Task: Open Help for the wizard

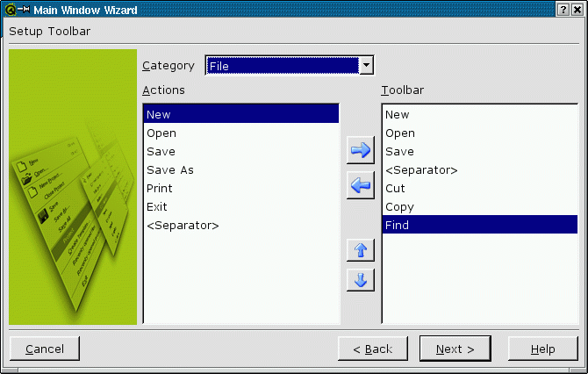Action: 542,349
